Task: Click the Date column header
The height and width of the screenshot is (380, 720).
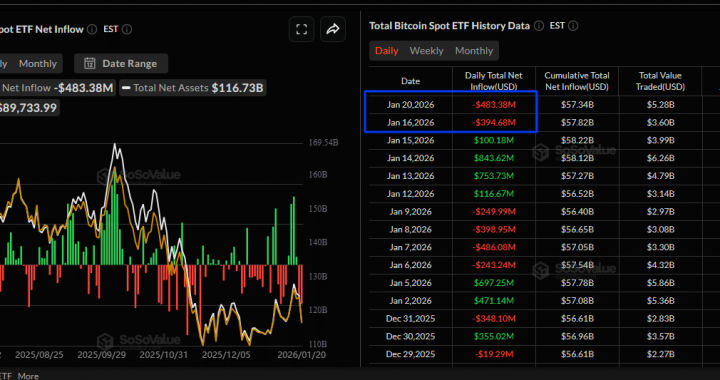Action: [411, 81]
